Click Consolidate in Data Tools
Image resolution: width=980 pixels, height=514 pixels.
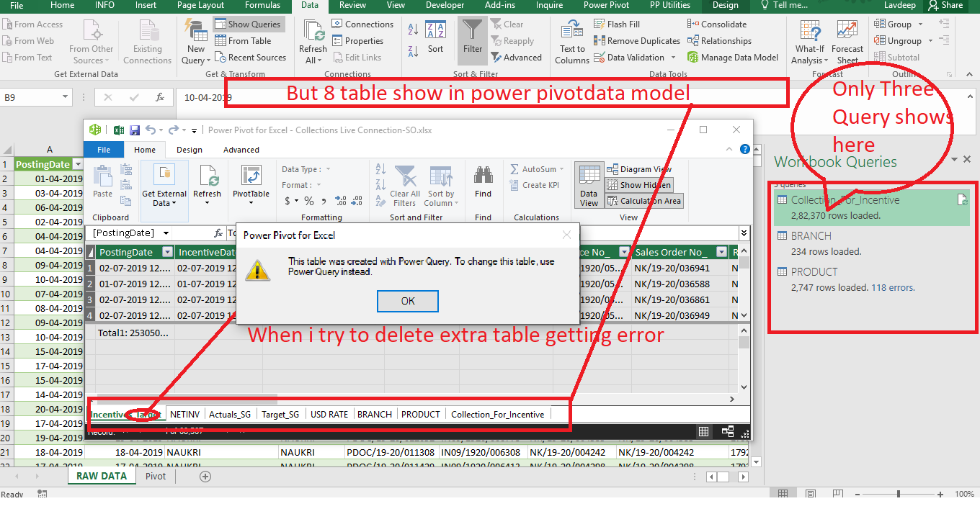pos(717,24)
